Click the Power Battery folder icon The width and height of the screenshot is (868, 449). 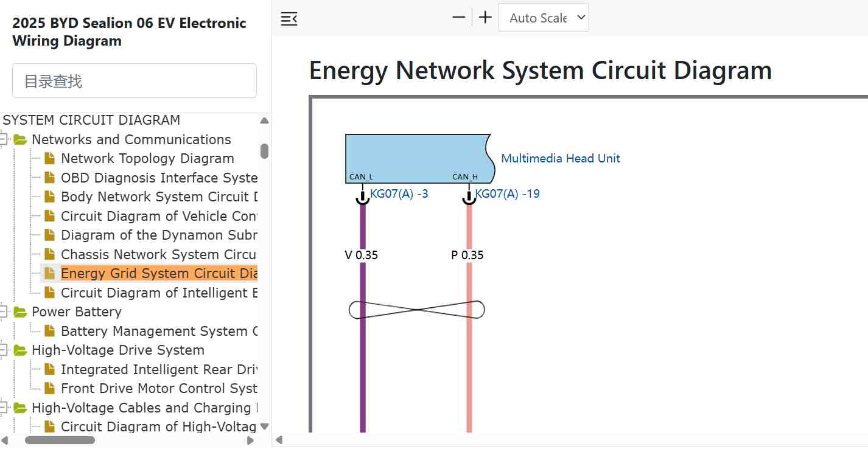pyautogui.click(x=20, y=312)
